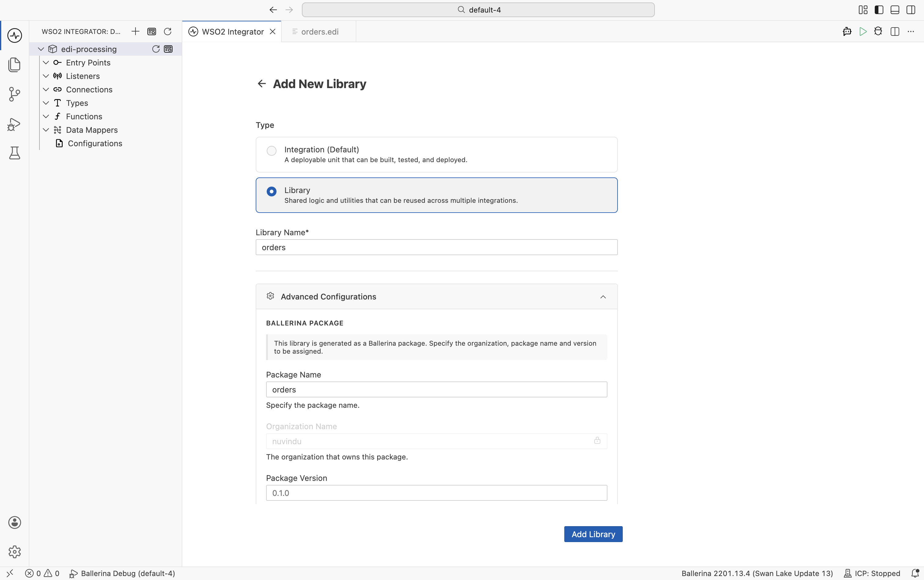Click the green Run play icon
This screenshot has height=580, width=924.
coord(863,32)
